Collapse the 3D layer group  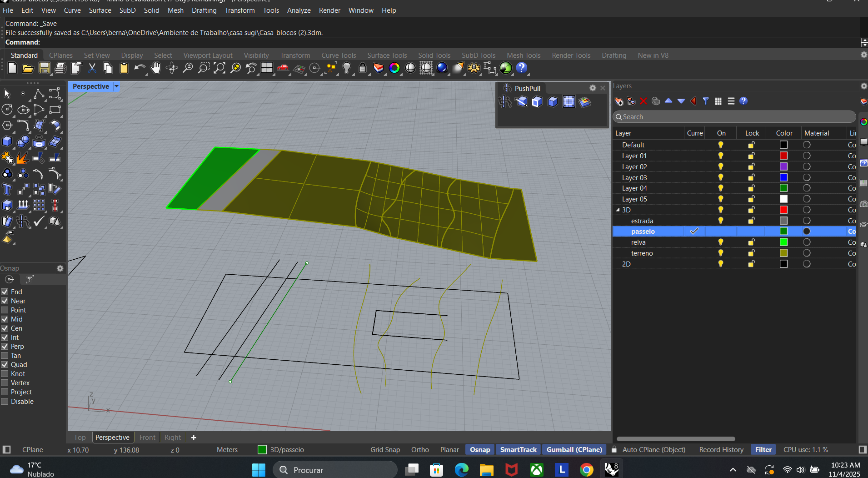point(618,210)
